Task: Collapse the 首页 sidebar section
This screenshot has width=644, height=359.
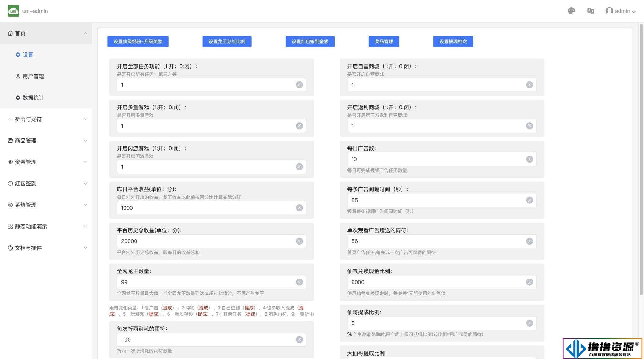Action: [x=85, y=33]
